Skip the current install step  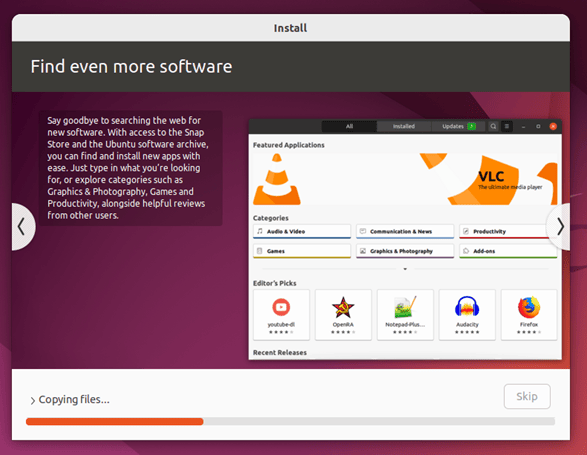point(527,396)
